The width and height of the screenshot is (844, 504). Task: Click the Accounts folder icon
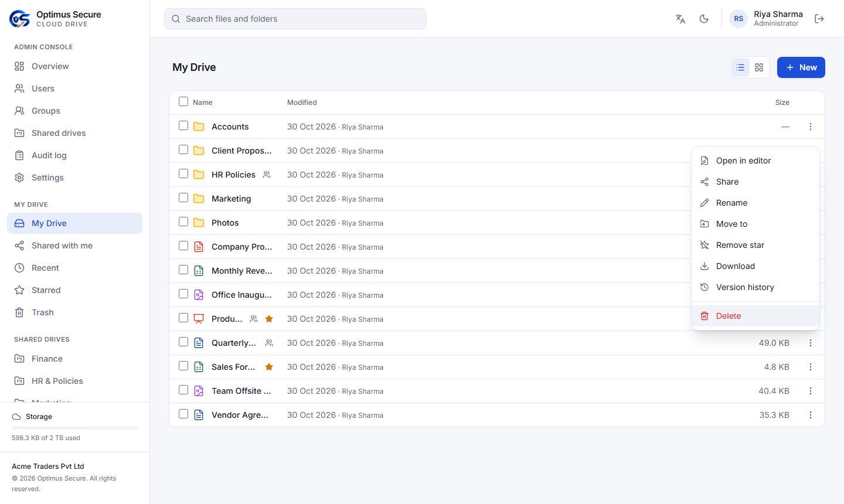click(199, 127)
